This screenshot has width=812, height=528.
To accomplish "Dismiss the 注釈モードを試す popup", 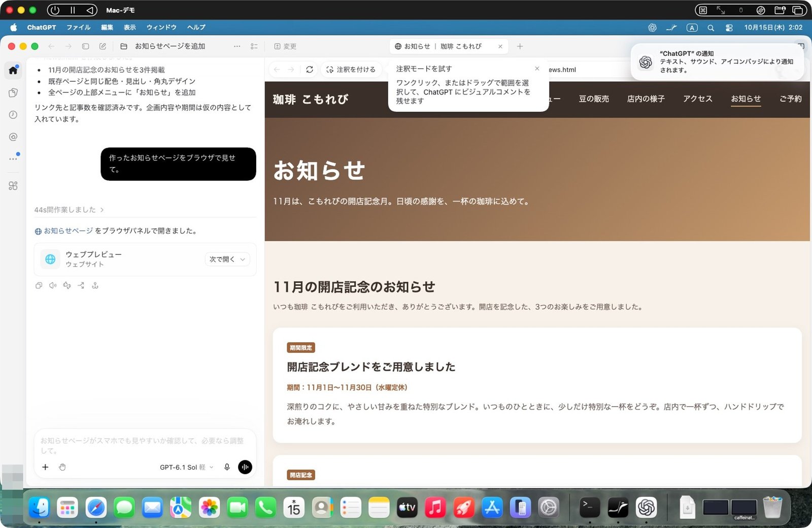I will (x=537, y=69).
